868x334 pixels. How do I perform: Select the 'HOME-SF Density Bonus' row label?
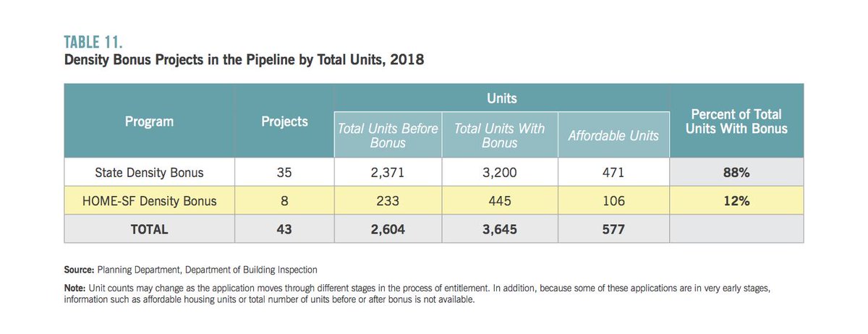(148, 201)
